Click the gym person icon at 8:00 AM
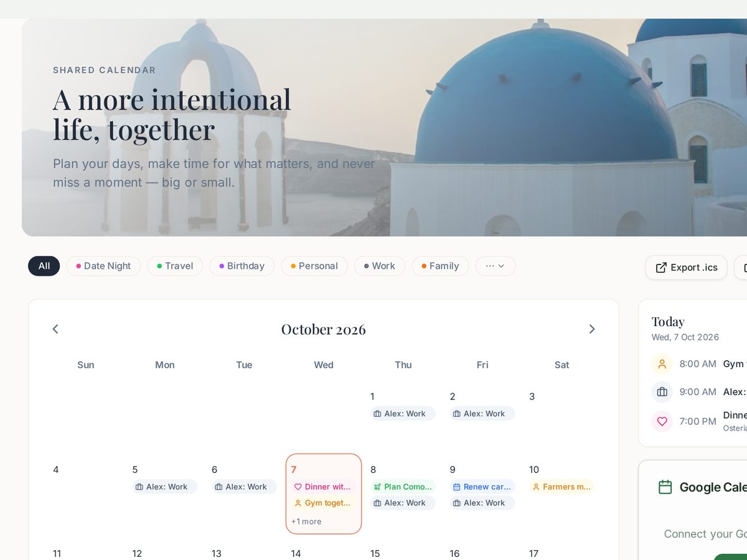 tap(662, 364)
